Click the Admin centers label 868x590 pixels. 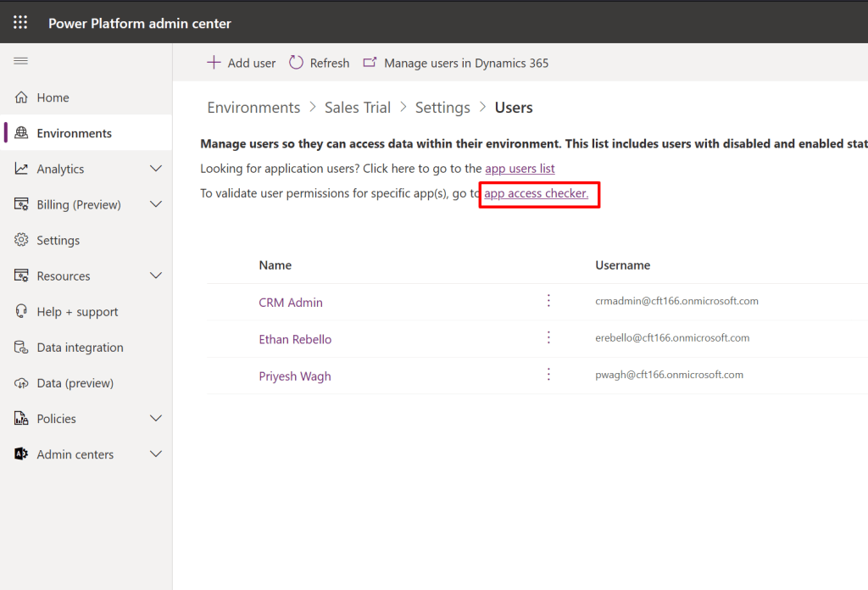tap(75, 454)
